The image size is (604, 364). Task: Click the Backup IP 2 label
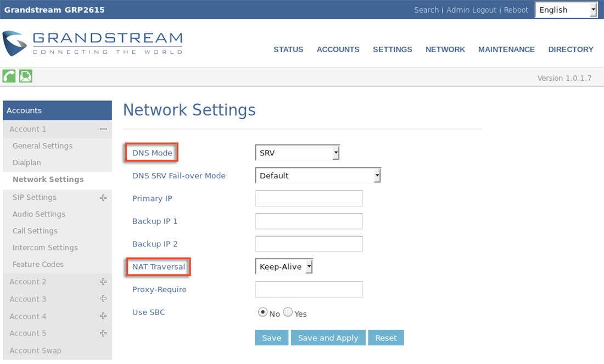pyautogui.click(x=155, y=244)
